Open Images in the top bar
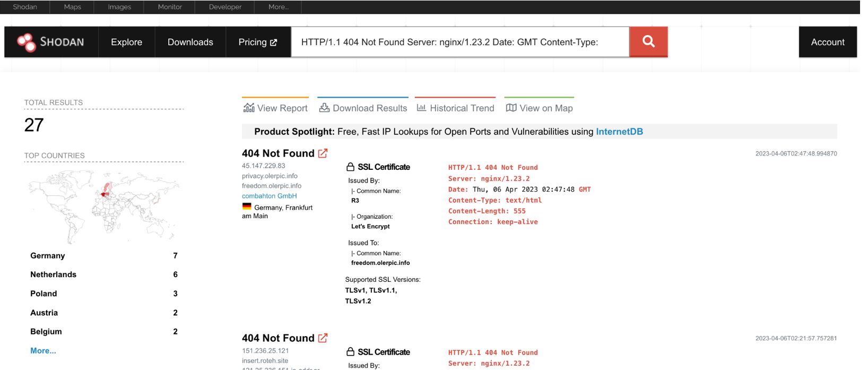868x370 pixels. (x=119, y=7)
